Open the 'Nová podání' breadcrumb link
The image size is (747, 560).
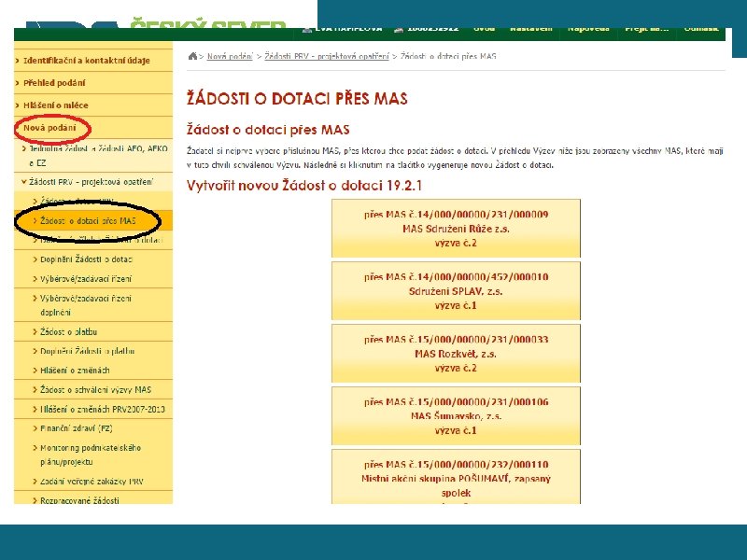(230, 56)
